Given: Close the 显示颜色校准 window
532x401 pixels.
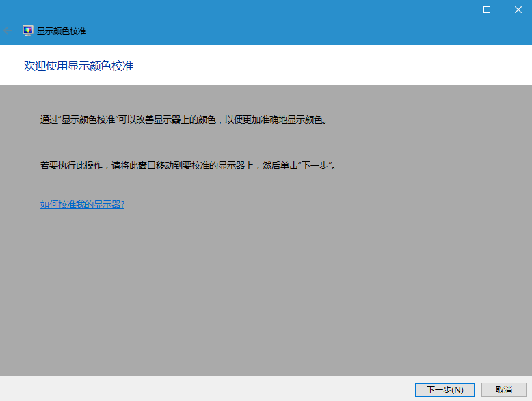Looking at the screenshot, I should pyautogui.click(x=517, y=10).
